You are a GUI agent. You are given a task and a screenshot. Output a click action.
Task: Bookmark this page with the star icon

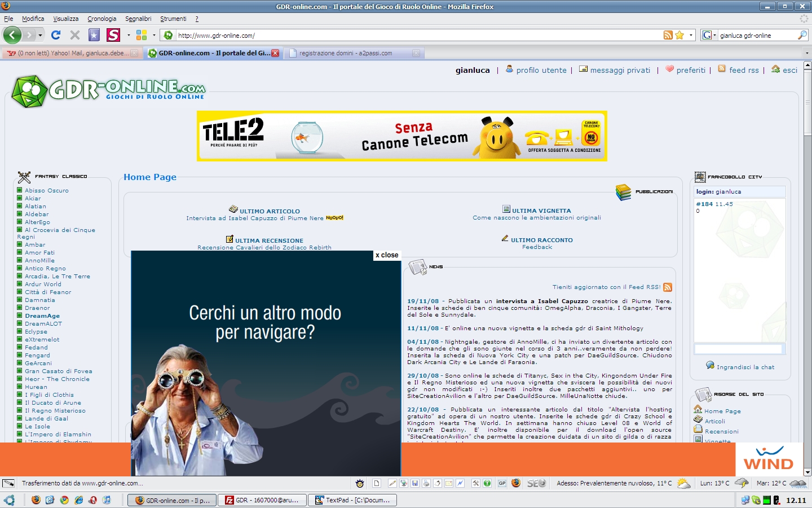679,35
